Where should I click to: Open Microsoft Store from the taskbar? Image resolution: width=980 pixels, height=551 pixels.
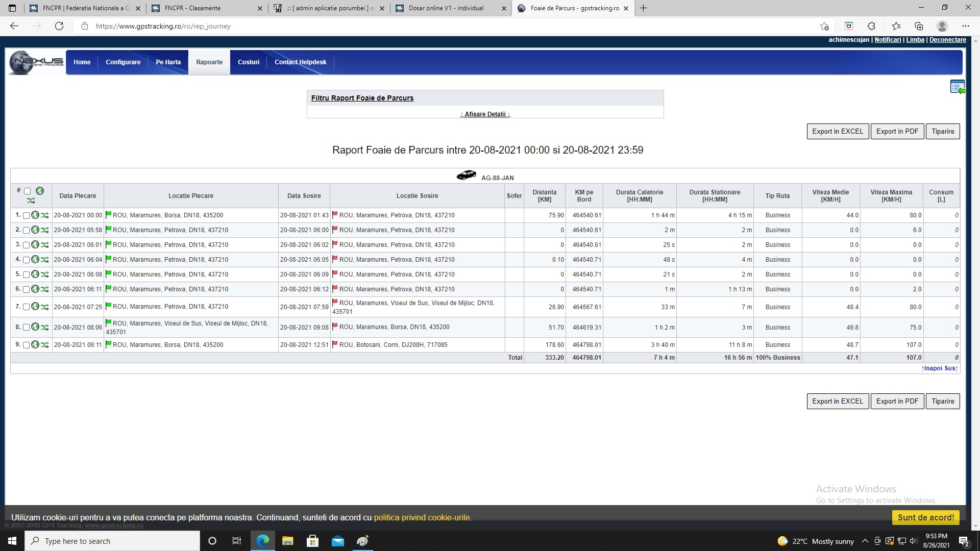coord(312,541)
